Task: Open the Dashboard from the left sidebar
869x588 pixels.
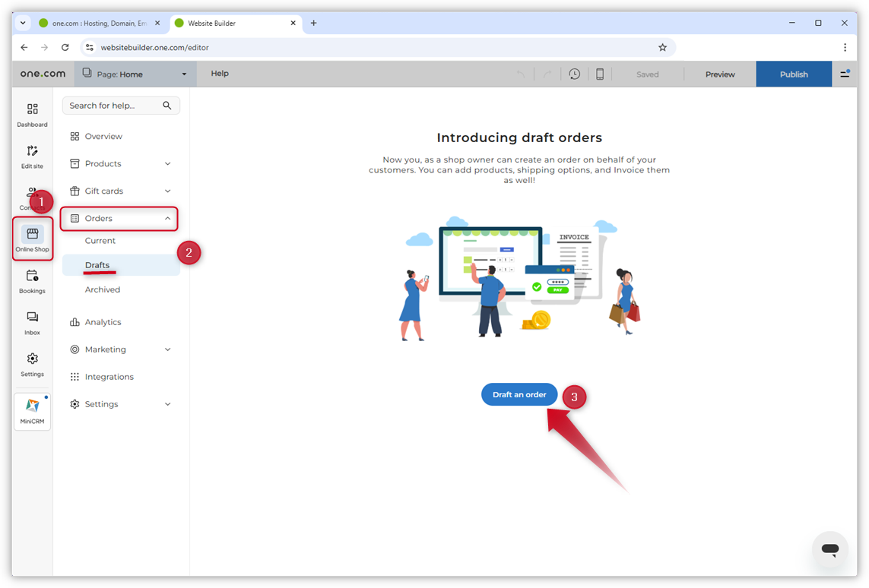Action: click(32, 115)
